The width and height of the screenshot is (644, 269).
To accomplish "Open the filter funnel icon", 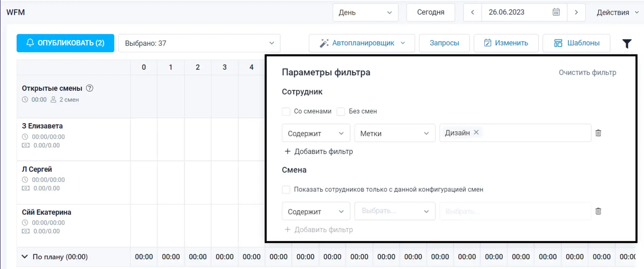I will coord(627,44).
